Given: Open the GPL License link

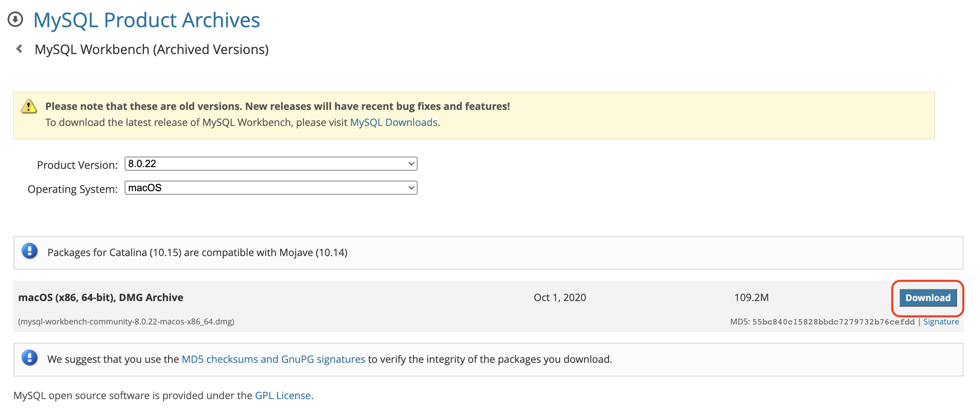Looking at the screenshot, I should click(283, 395).
